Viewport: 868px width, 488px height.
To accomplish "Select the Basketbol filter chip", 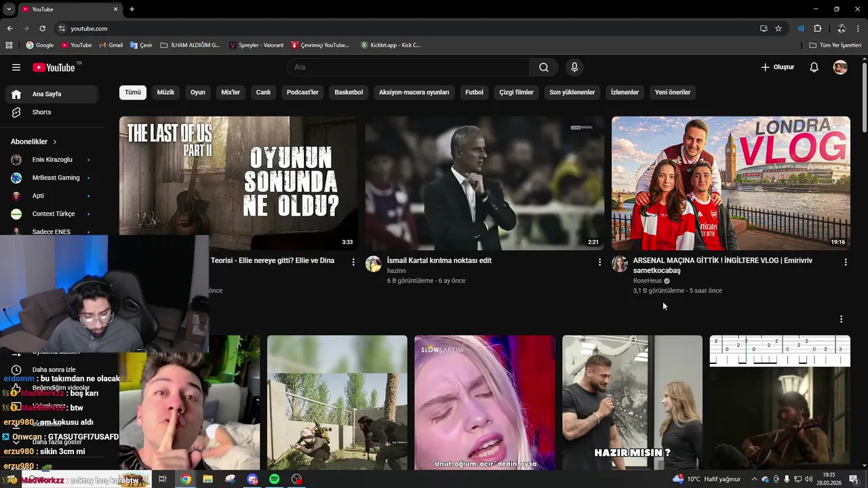I will tap(349, 92).
